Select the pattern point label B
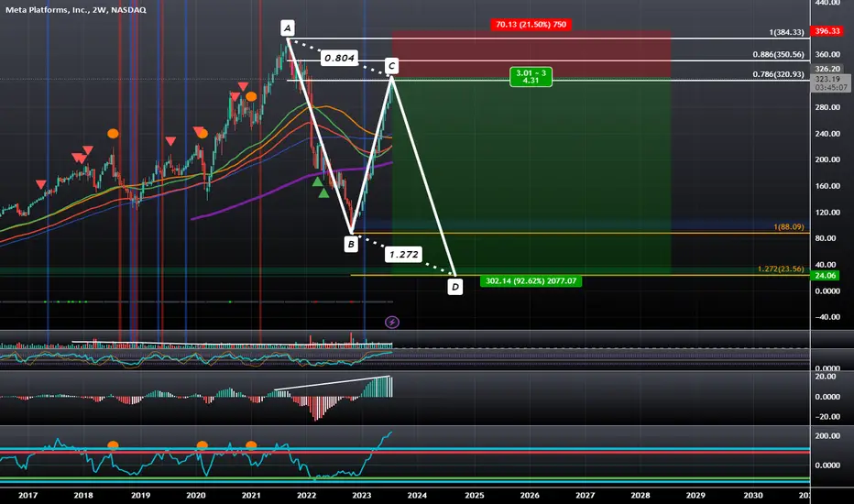This screenshot has width=854, height=504. tap(351, 244)
